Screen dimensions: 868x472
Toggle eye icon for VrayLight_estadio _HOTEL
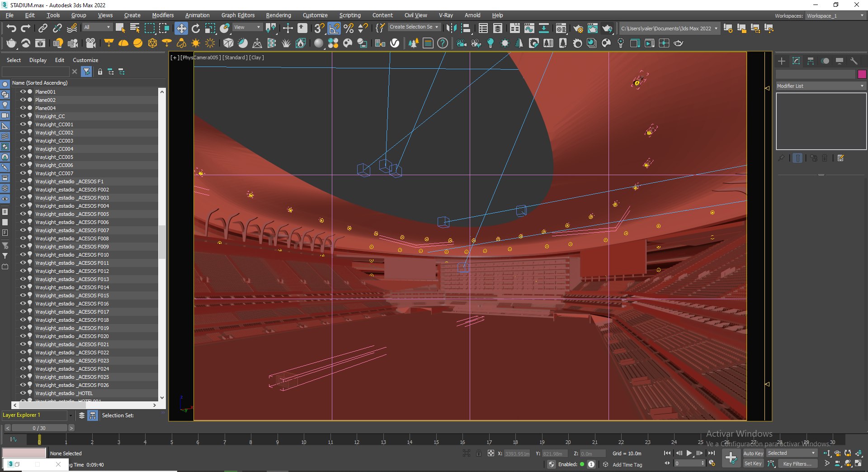[x=23, y=393]
